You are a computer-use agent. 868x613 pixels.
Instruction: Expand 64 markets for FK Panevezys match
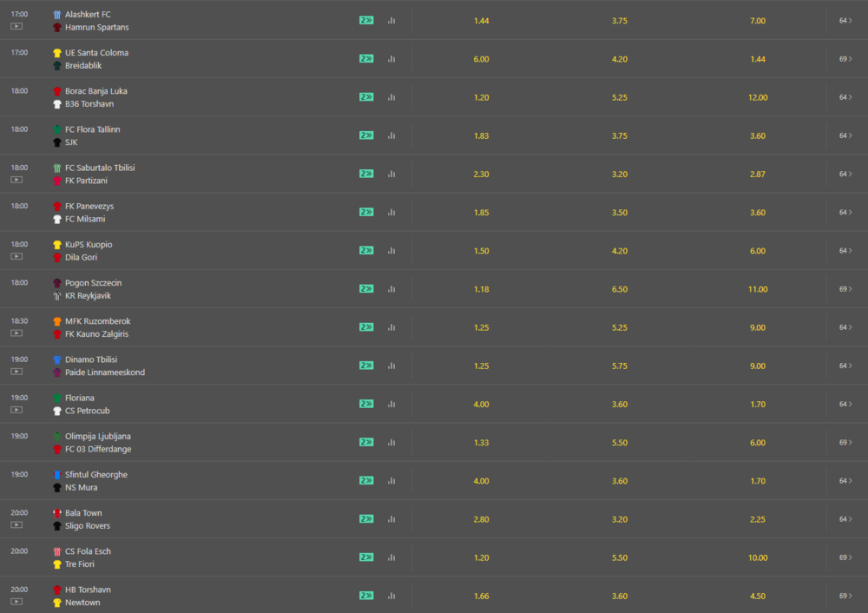tap(845, 213)
